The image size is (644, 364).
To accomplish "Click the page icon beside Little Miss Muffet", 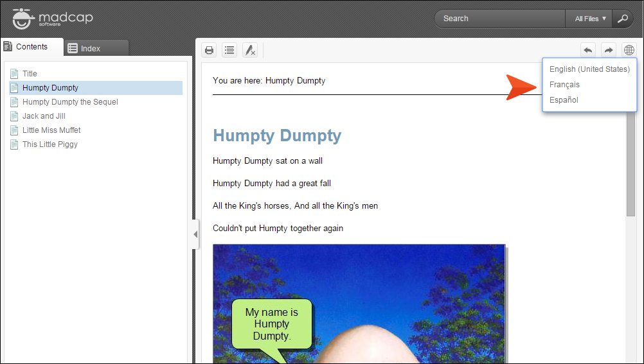I will click(x=14, y=130).
